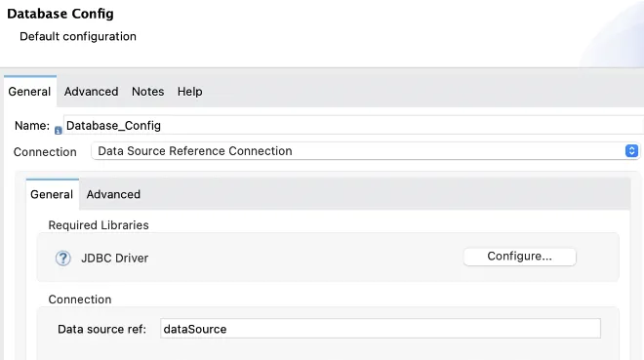Select the inner General tab under Connection
644x360 pixels.
pos(52,194)
